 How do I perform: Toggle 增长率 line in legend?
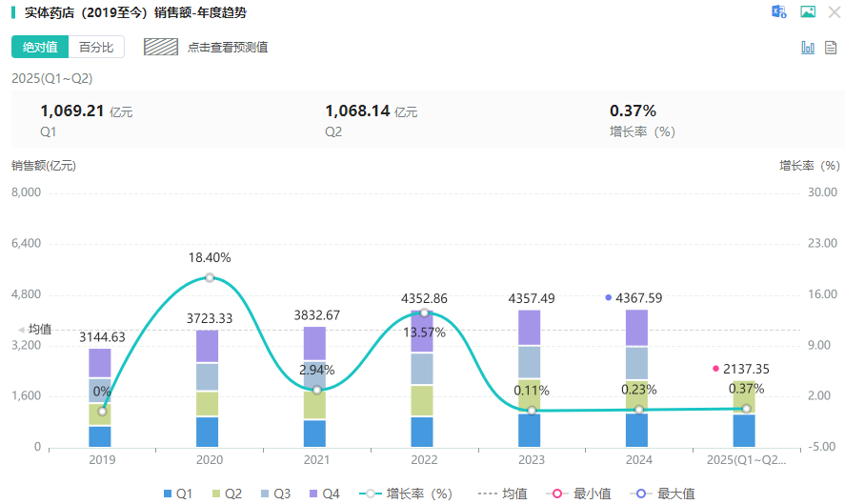(x=407, y=494)
